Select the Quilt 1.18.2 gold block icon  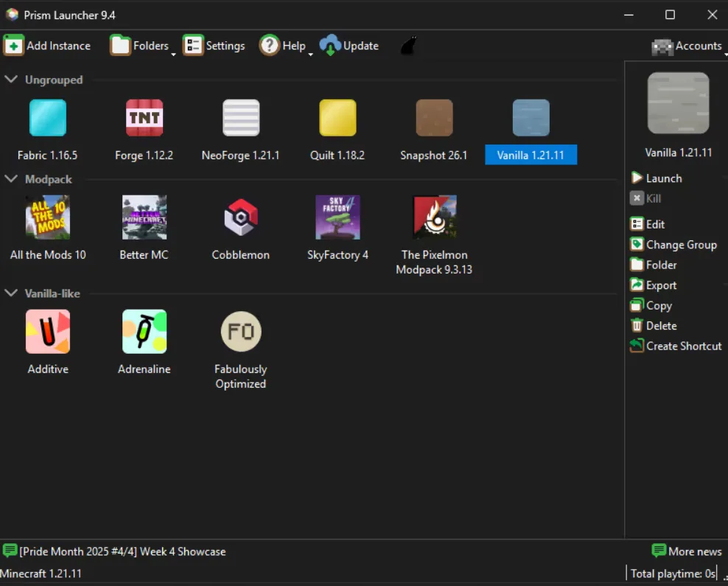337,117
